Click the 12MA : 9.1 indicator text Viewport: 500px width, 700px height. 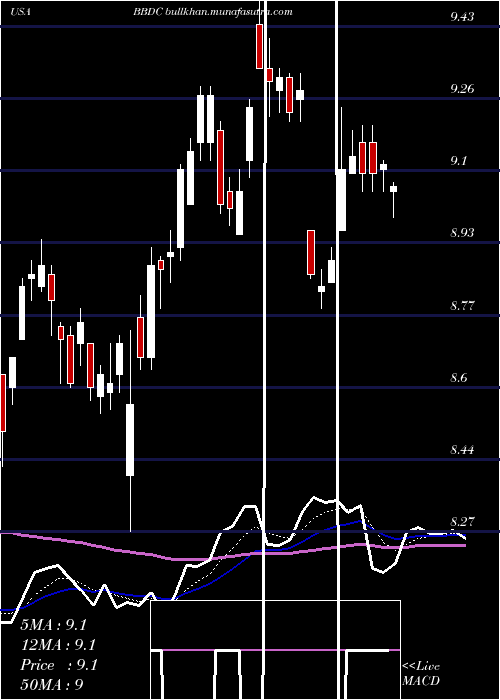[58, 645]
